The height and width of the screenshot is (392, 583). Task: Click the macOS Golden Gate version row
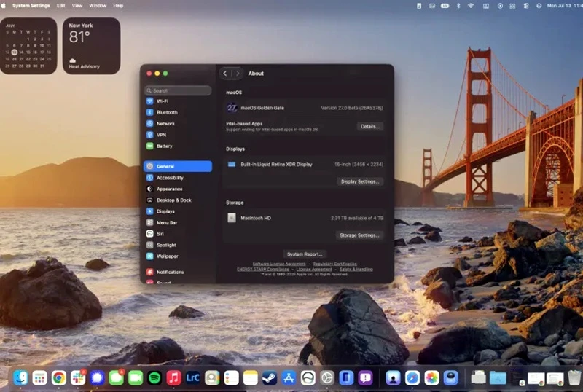click(305, 108)
